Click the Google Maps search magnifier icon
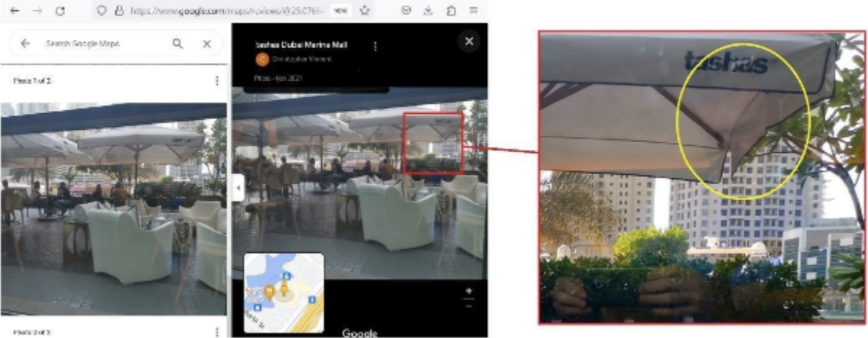Image resolution: width=868 pixels, height=338 pixels. (177, 44)
